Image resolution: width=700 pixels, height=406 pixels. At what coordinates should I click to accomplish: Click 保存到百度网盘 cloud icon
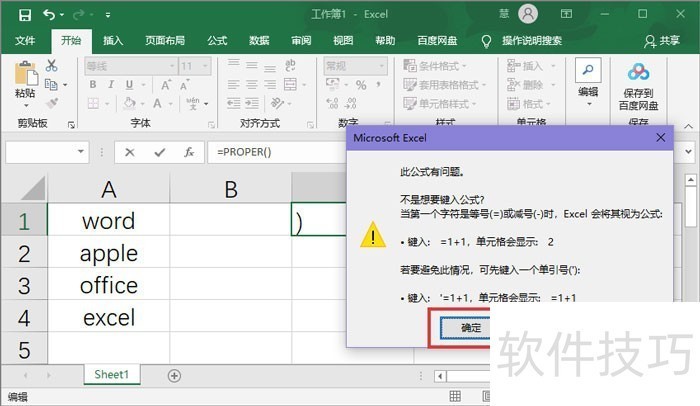click(x=638, y=71)
